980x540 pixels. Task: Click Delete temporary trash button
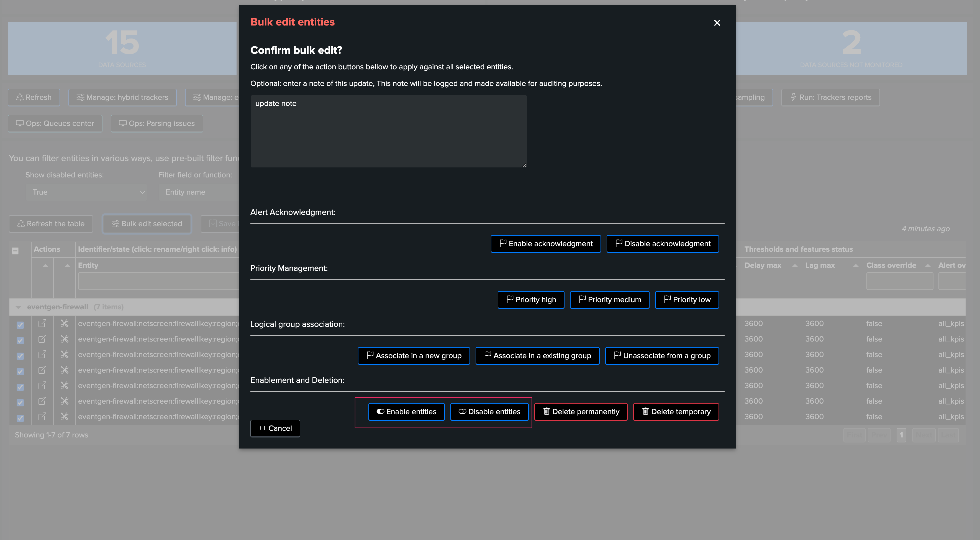676,412
